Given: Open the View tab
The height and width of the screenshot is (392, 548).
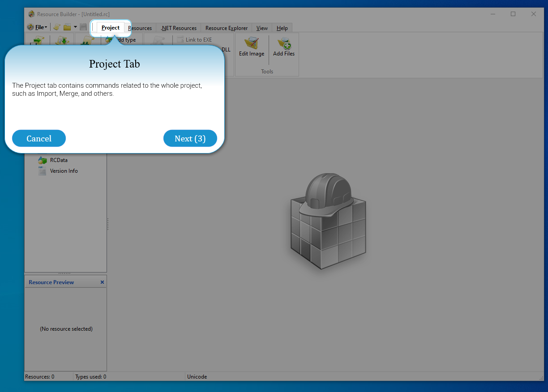Looking at the screenshot, I should point(262,28).
